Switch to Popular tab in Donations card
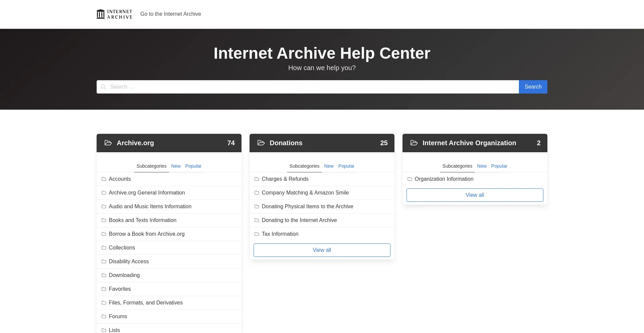Viewport: 644px width, 333px height. pos(346,166)
